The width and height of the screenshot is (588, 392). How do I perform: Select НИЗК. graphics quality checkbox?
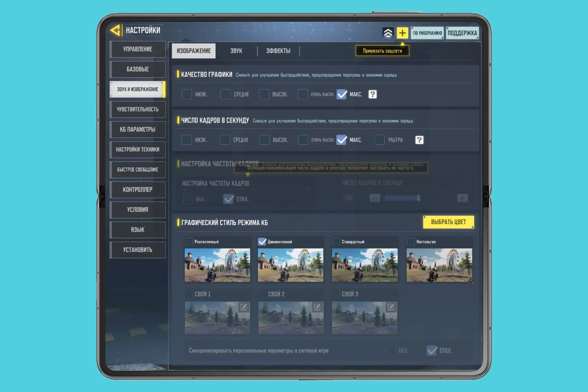click(187, 94)
